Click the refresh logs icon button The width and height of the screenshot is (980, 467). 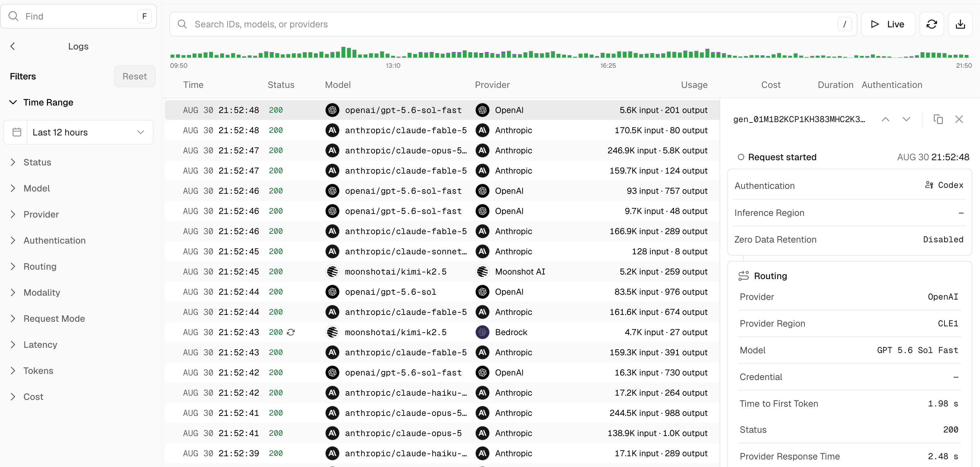[x=931, y=24]
